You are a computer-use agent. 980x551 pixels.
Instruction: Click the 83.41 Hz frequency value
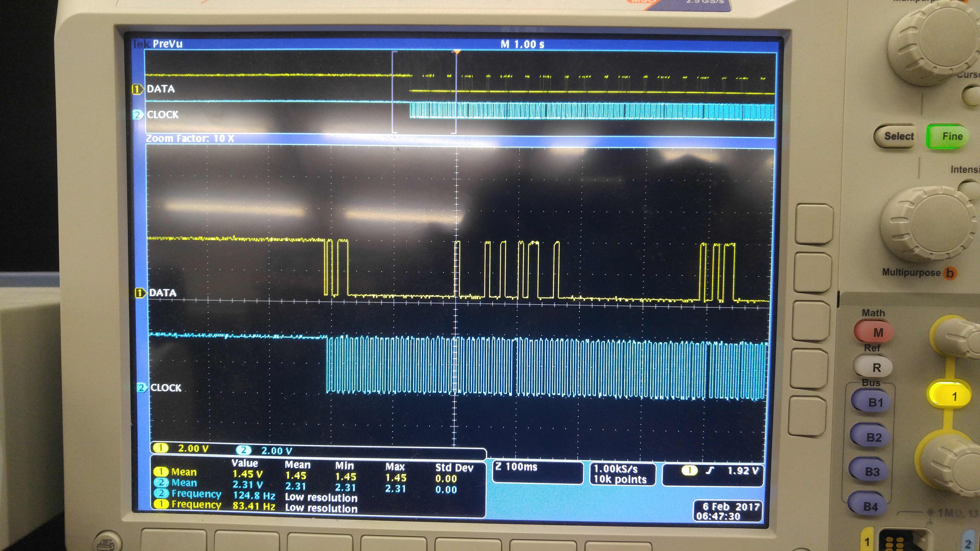tap(254, 506)
